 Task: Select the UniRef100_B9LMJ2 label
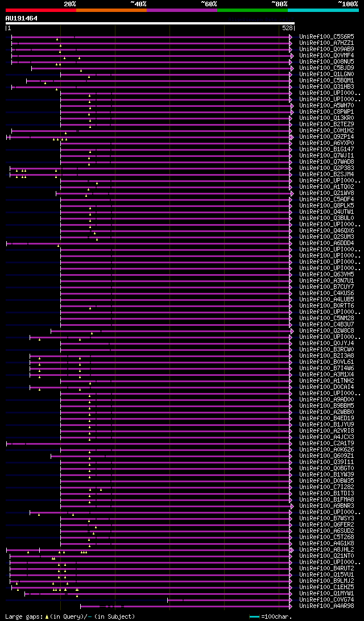pos(327,581)
